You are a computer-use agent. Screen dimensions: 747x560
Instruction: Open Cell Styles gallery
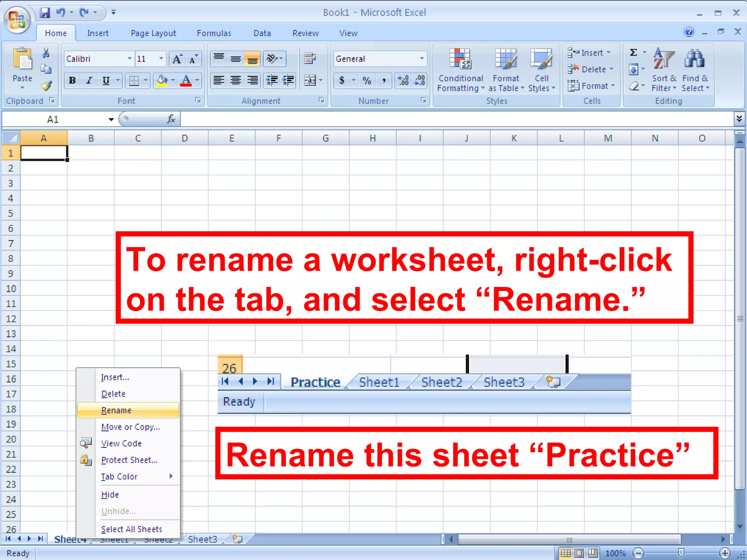(x=542, y=71)
